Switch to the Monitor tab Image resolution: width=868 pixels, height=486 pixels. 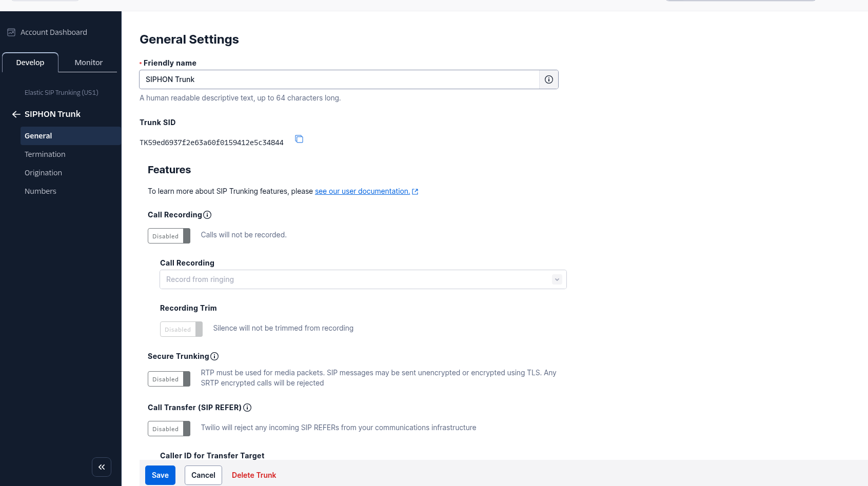click(88, 63)
